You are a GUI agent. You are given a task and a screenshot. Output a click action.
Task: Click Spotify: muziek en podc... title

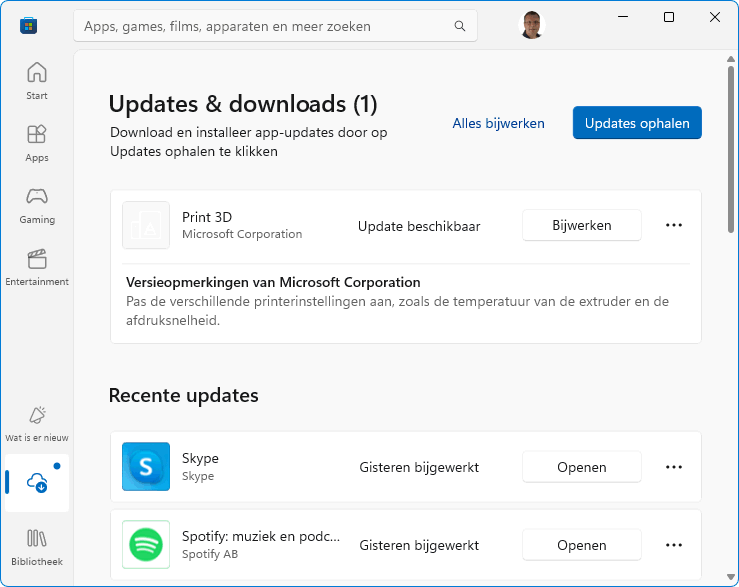click(x=261, y=536)
